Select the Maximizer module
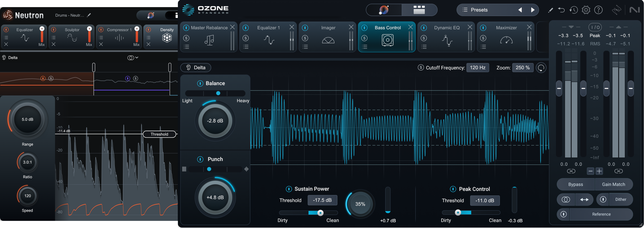The image size is (644, 228). (506, 37)
